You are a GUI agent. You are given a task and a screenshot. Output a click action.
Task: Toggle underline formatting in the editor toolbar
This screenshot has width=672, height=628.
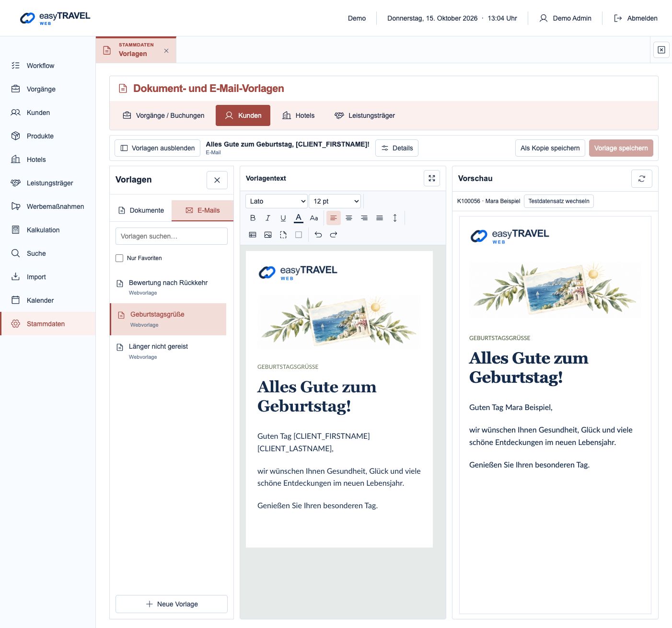(x=283, y=218)
